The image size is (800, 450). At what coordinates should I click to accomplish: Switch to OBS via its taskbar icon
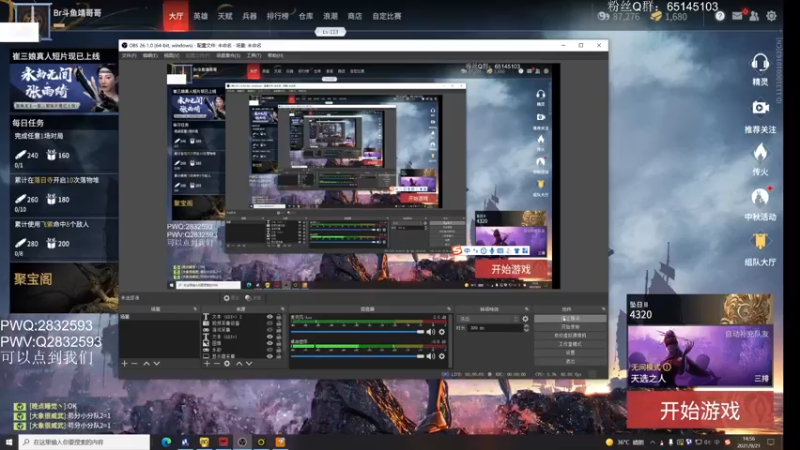242,442
